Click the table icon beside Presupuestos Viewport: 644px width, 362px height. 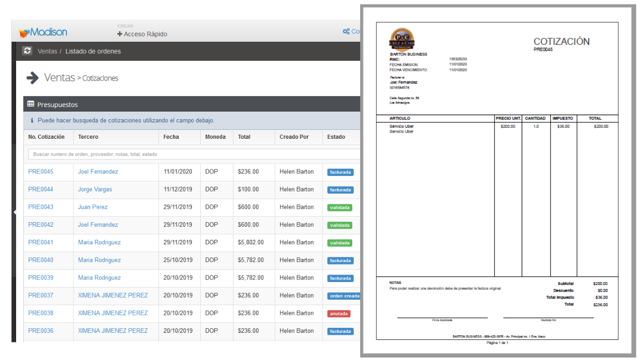[x=31, y=104]
